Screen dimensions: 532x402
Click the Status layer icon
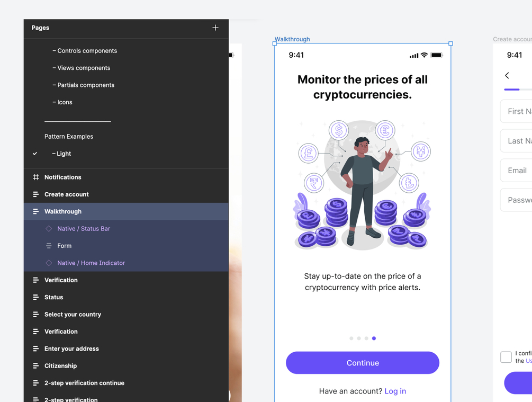(x=35, y=297)
